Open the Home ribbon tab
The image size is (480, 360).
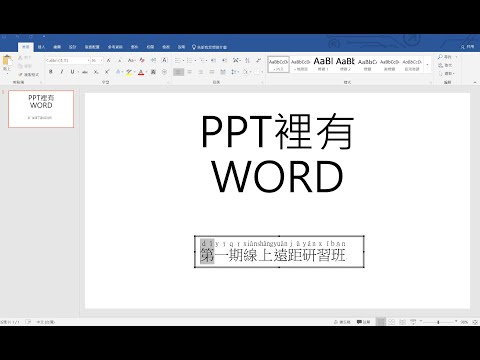tap(26, 47)
